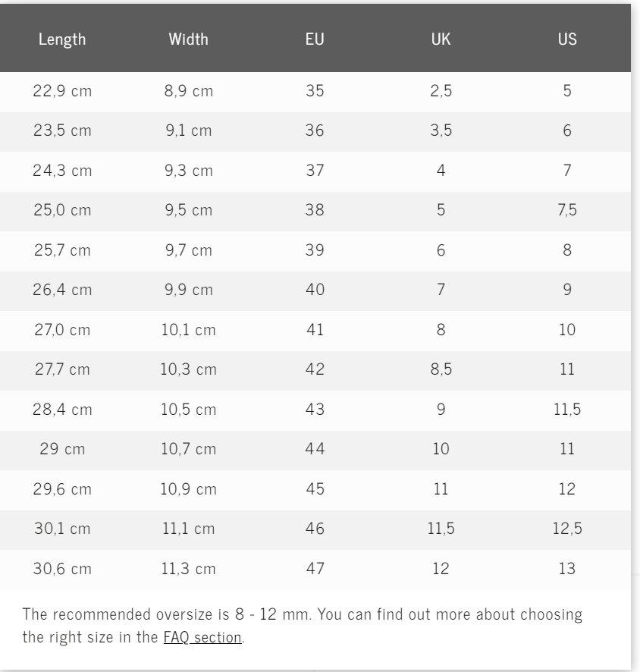This screenshot has width=640, height=672.
Task: Select the US 12,5 size cell
Action: click(x=567, y=529)
